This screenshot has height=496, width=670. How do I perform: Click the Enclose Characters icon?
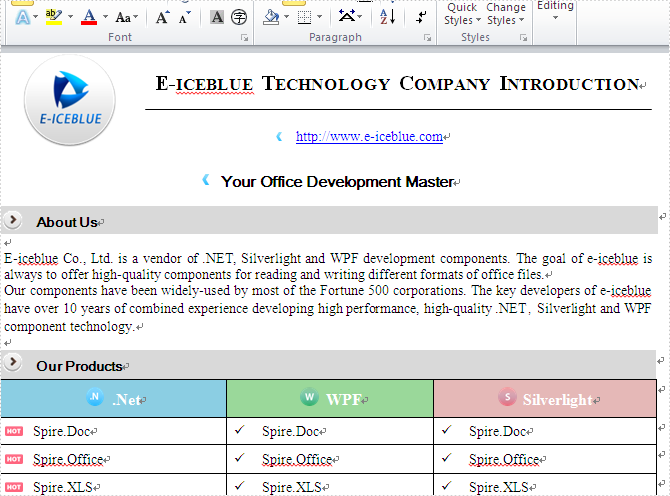[239, 17]
